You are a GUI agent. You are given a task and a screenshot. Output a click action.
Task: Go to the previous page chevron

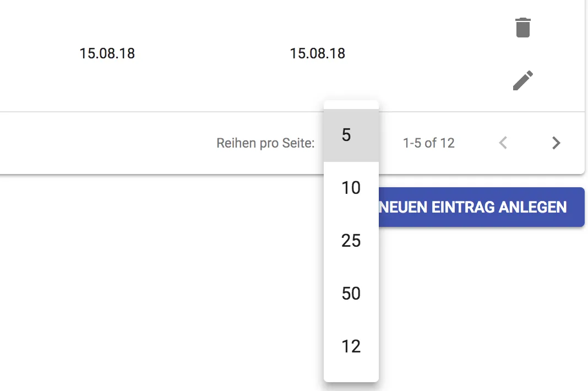click(x=503, y=143)
